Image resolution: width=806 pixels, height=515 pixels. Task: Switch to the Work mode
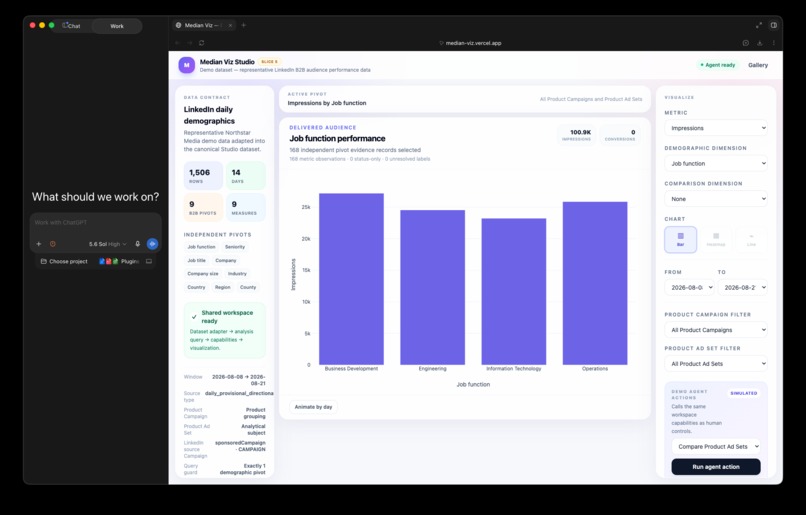click(x=117, y=26)
